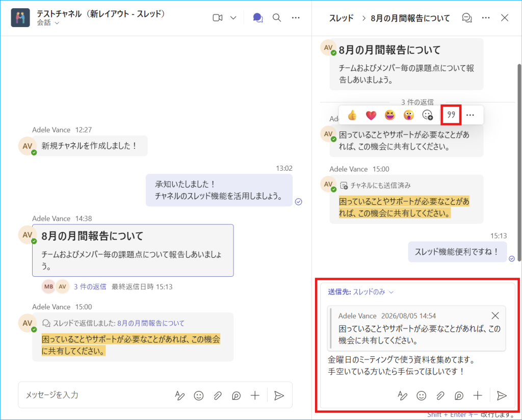Send the channel message
Viewport: 522px width, 420px height.
[x=279, y=396]
